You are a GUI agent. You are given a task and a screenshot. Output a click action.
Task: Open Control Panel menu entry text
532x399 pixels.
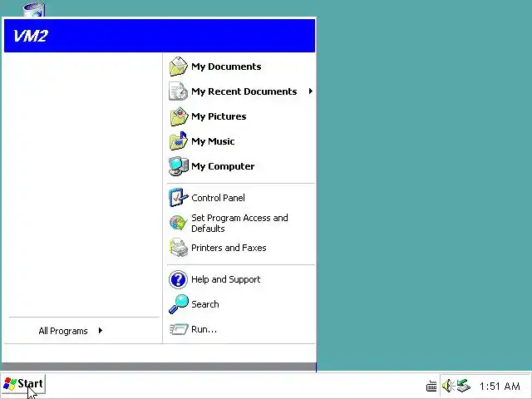click(218, 198)
